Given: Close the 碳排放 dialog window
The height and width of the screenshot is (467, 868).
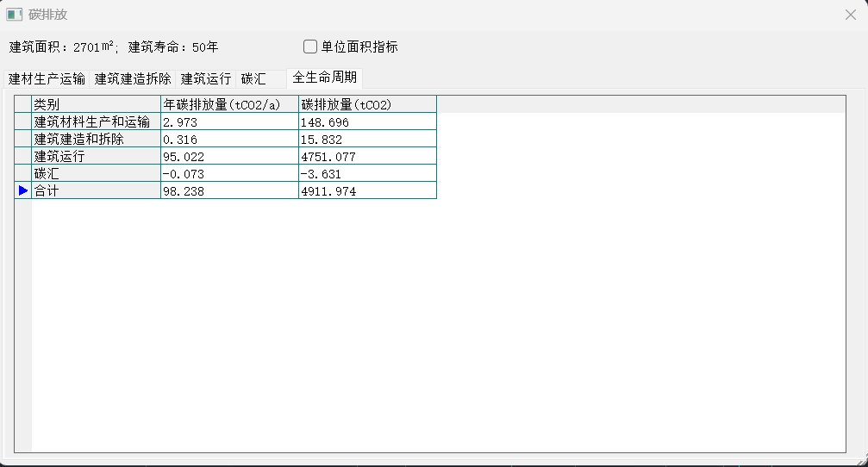Looking at the screenshot, I should click(850, 15).
